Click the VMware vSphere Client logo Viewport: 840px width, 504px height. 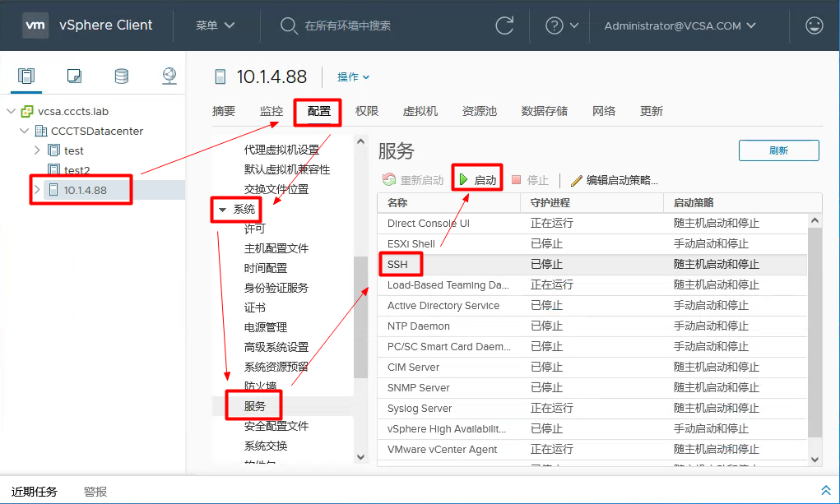coord(35,25)
